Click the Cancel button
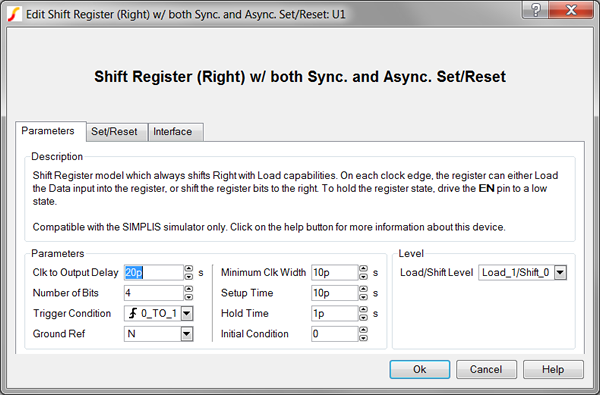The height and width of the screenshot is (395, 600). (486, 369)
